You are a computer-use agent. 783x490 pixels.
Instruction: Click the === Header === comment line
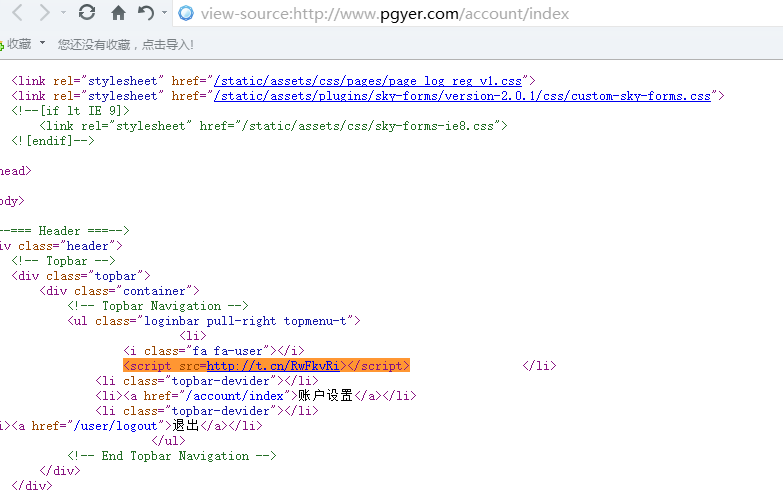tap(65, 231)
